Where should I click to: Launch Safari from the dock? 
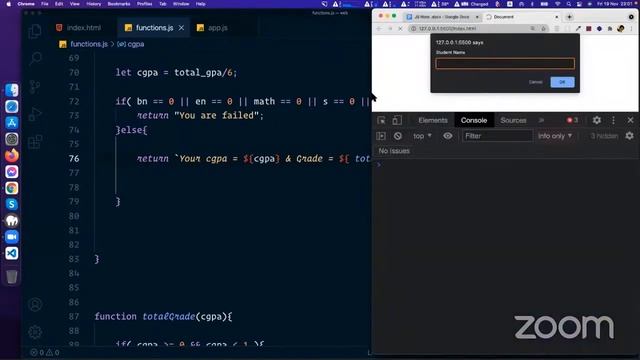(x=12, y=106)
